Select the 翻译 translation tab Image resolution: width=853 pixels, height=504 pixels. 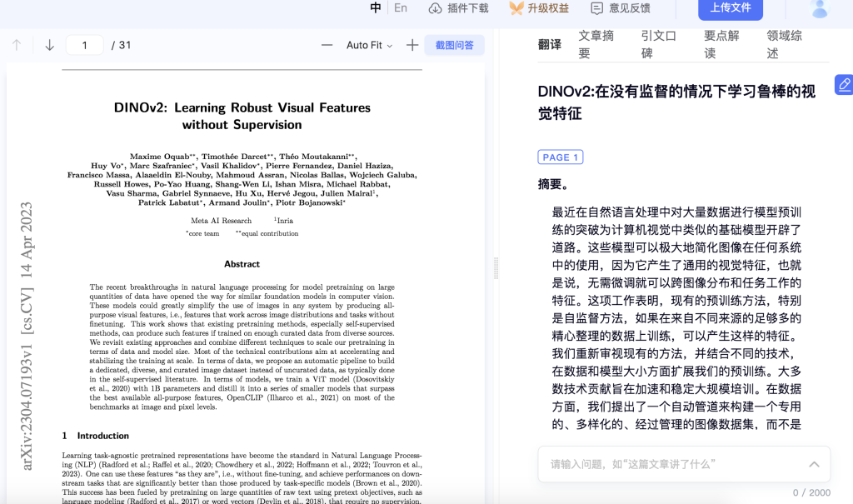click(x=550, y=45)
